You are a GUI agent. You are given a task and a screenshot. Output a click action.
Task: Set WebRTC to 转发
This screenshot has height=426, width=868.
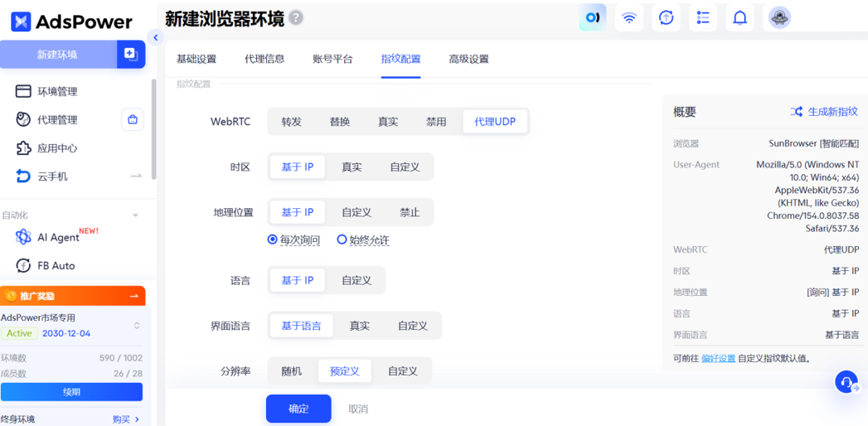click(291, 122)
